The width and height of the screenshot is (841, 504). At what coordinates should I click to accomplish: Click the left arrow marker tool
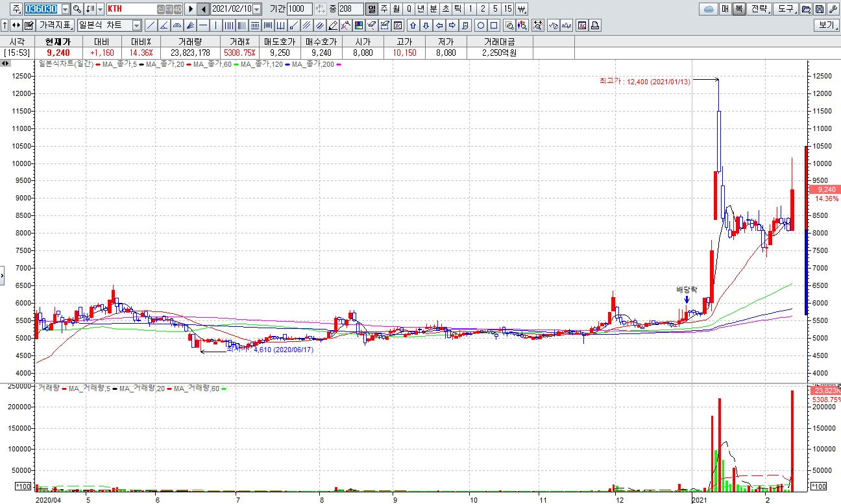pos(439,26)
